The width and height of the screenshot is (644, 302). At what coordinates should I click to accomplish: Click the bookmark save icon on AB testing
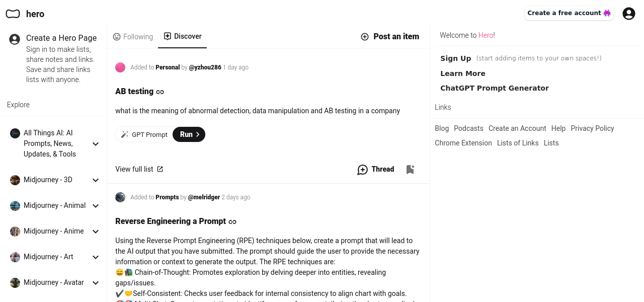pyautogui.click(x=410, y=170)
